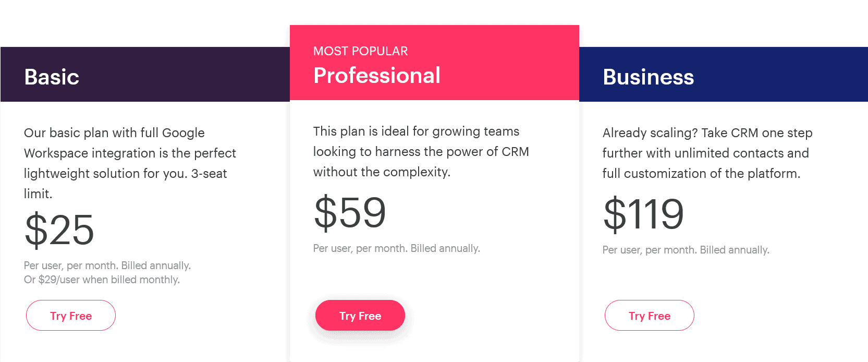This screenshot has height=362, width=868.
Task: Click the Professional plan description paragraph
Action: 421,151
